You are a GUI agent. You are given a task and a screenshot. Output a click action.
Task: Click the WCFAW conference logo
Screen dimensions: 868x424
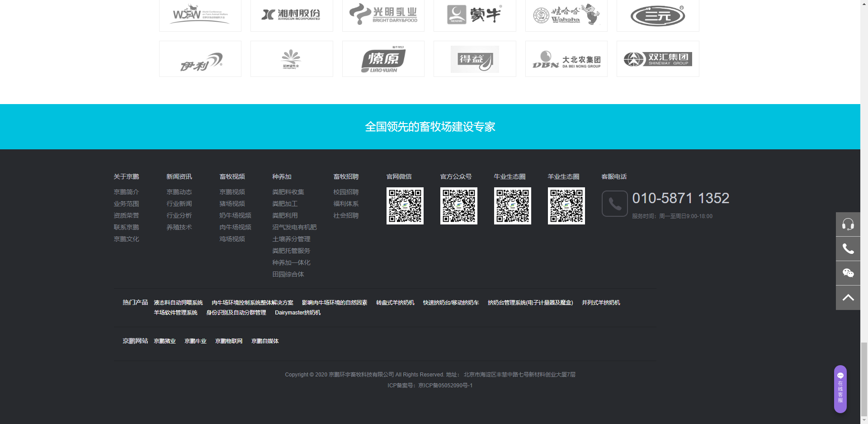point(200,15)
